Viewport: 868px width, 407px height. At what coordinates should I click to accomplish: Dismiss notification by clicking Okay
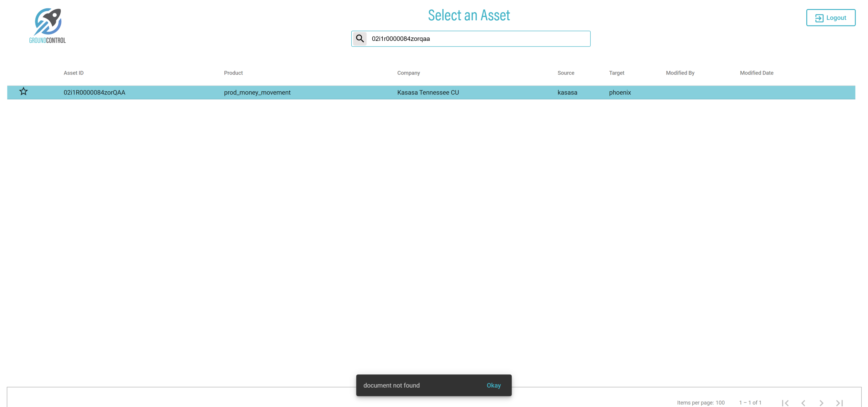pyautogui.click(x=493, y=385)
